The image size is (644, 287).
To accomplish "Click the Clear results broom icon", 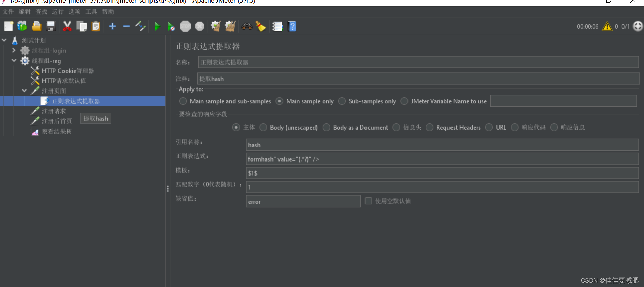I will (x=216, y=26).
